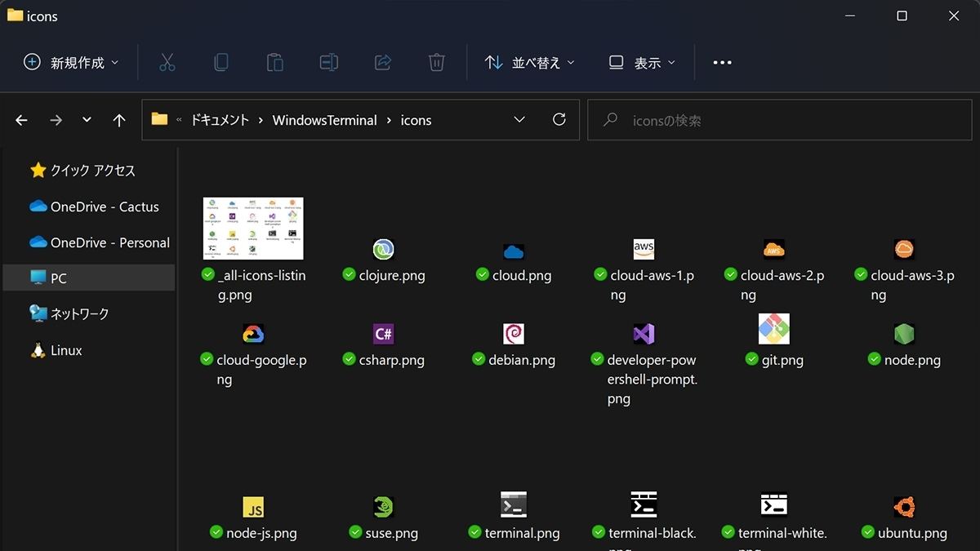Select the cloud-aws-3.png icon

coord(904,249)
